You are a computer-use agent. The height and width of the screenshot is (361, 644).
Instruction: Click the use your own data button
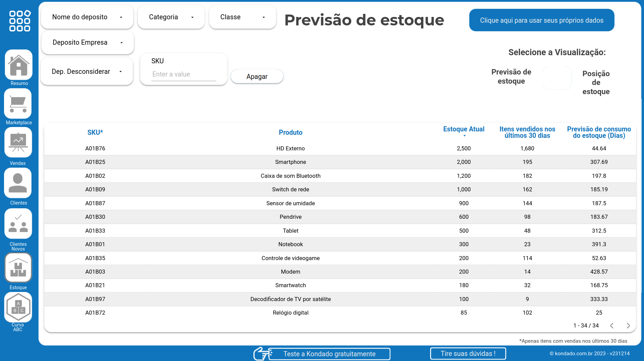click(x=541, y=20)
